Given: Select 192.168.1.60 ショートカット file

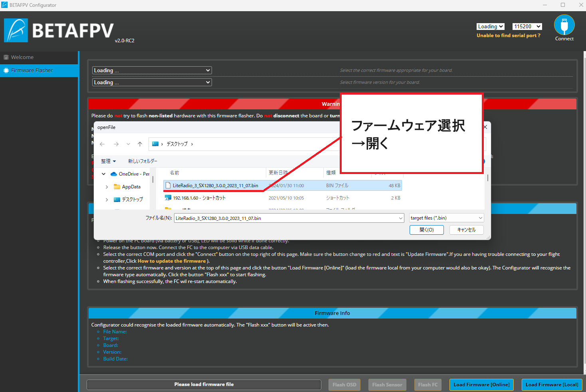Looking at the screenshot, I should coord(283,198).
